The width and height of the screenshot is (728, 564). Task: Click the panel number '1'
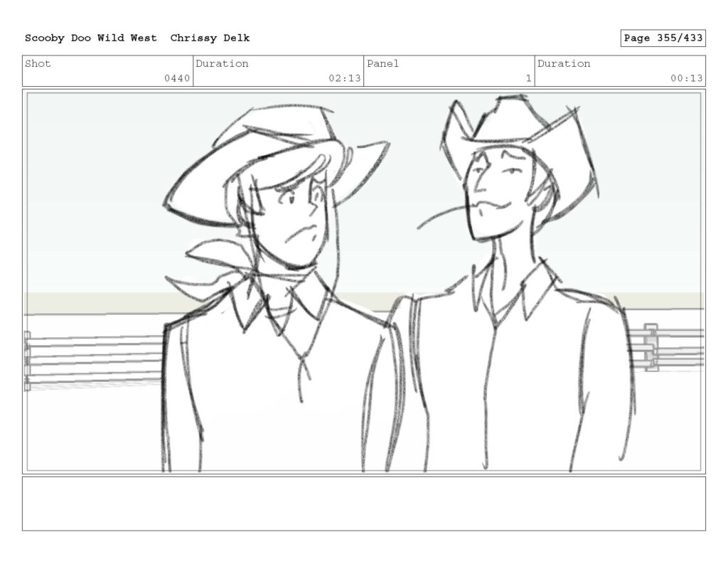[528, 78]
